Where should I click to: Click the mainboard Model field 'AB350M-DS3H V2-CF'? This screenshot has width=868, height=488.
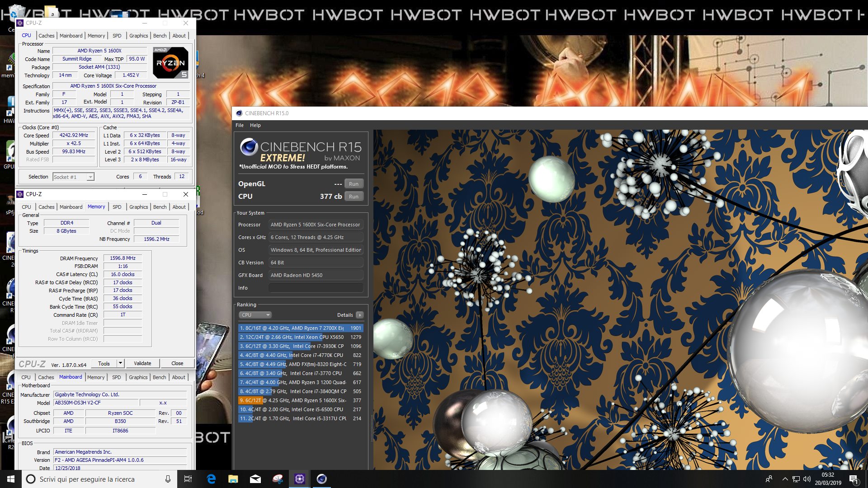(x=95, y=403)
